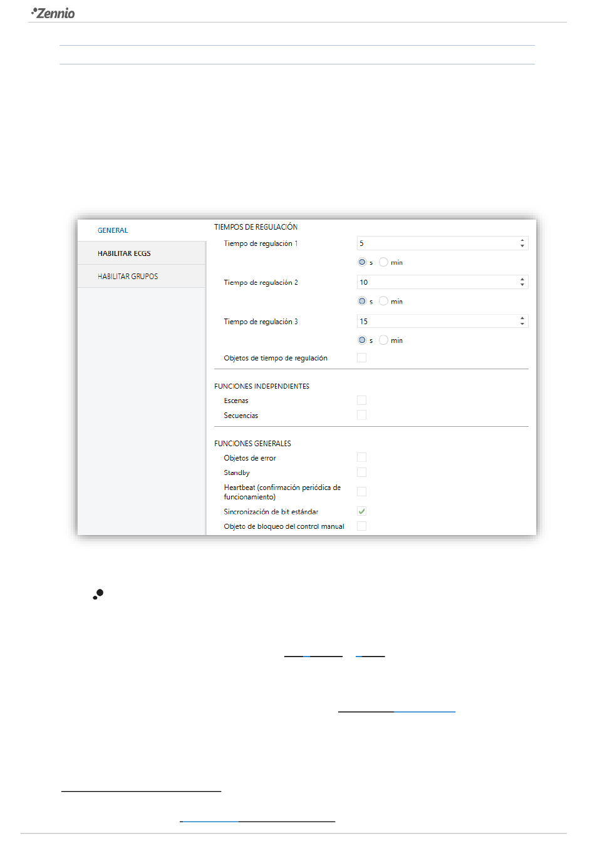Enable Objetos de tiempo de regulación checkbox
The height and width of the screenshot is (868, 595).
361,358
